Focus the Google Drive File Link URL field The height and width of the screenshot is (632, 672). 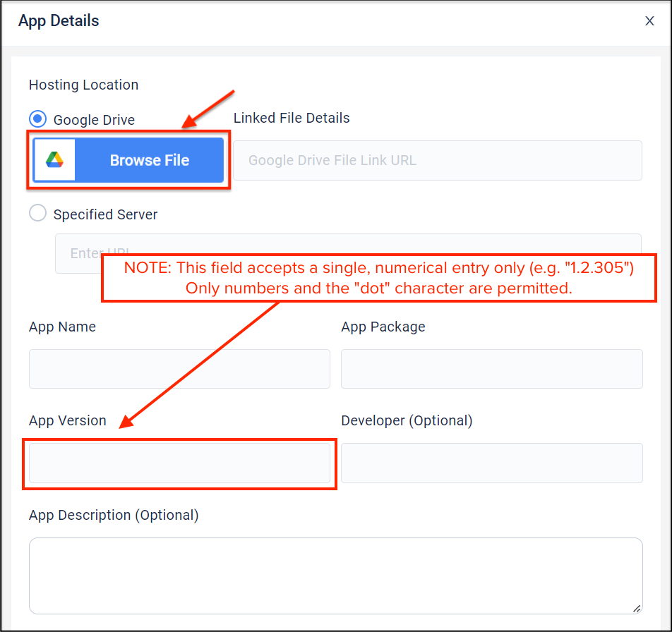(x=438, y=160)
